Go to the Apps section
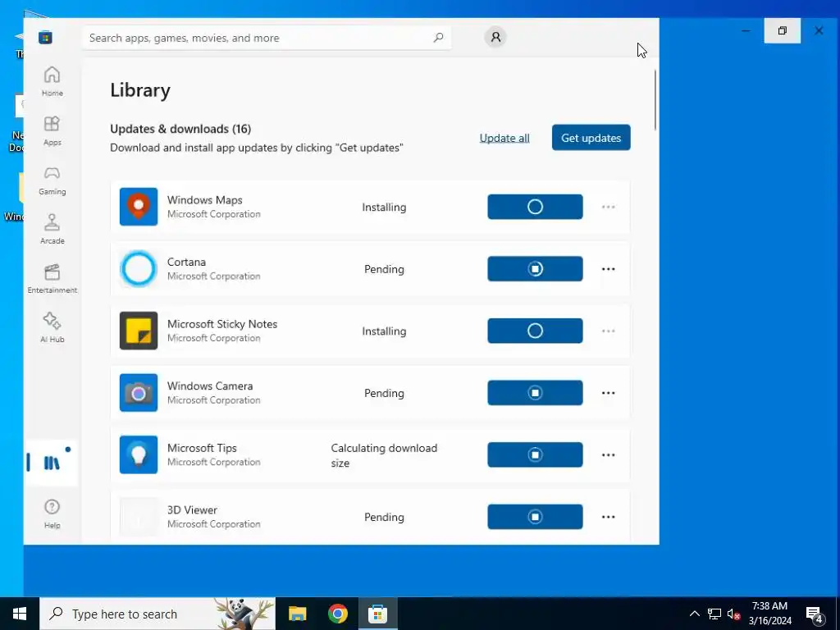Viewport: 840px width, 630px height. (52, 130)
